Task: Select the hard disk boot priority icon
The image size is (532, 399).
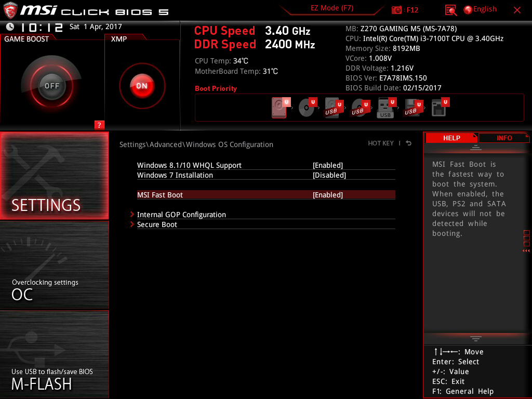Action: tap(281, 108)
